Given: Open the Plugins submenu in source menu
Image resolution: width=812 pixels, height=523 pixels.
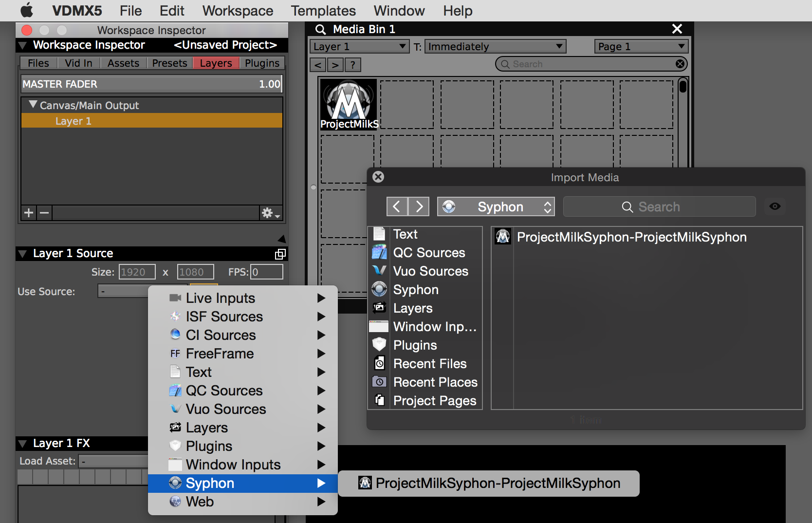Looking at the screenshot, I should 242,446.
